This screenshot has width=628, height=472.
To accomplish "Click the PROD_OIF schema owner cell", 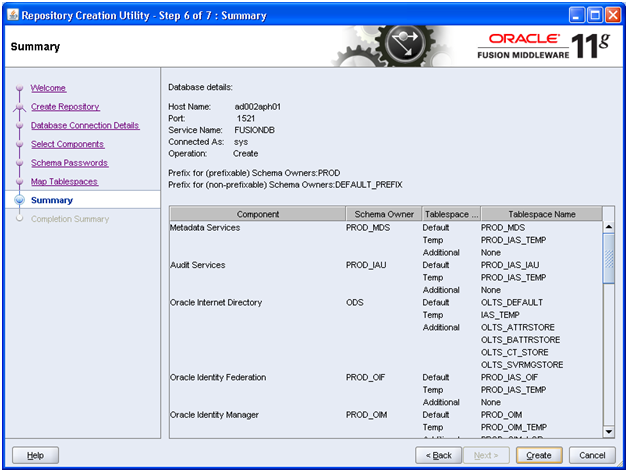I will pyautogui.click(x=365, y=377).
